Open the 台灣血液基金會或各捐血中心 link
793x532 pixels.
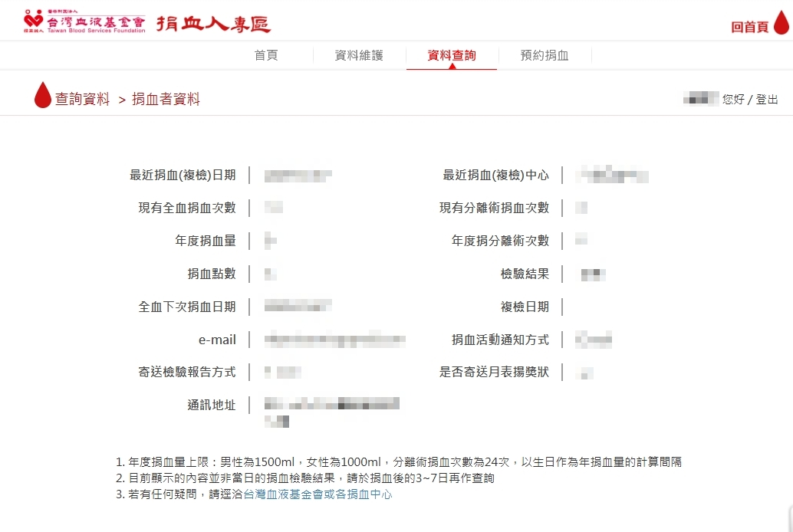tap(318, 494)
